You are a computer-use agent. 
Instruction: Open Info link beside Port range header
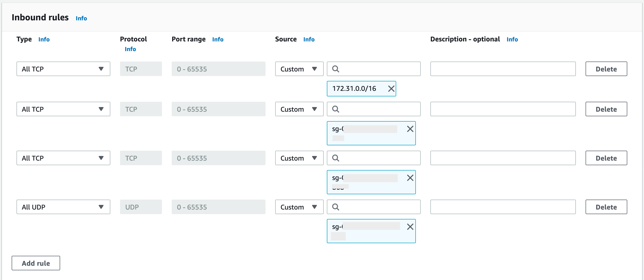[217, 39]
